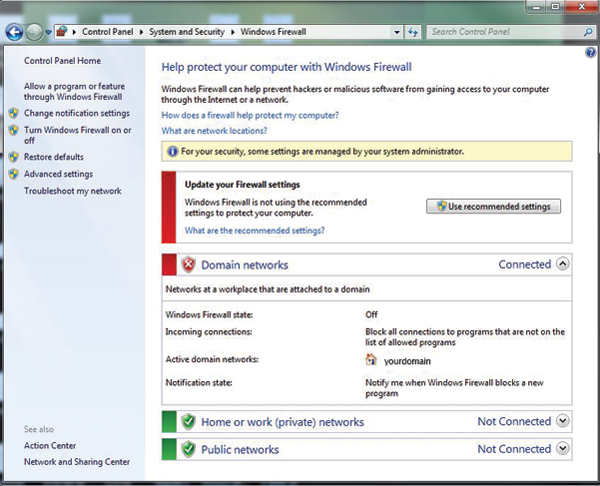
Task: Click Not Connected status of Public networks
Action: tap(514, 449)
